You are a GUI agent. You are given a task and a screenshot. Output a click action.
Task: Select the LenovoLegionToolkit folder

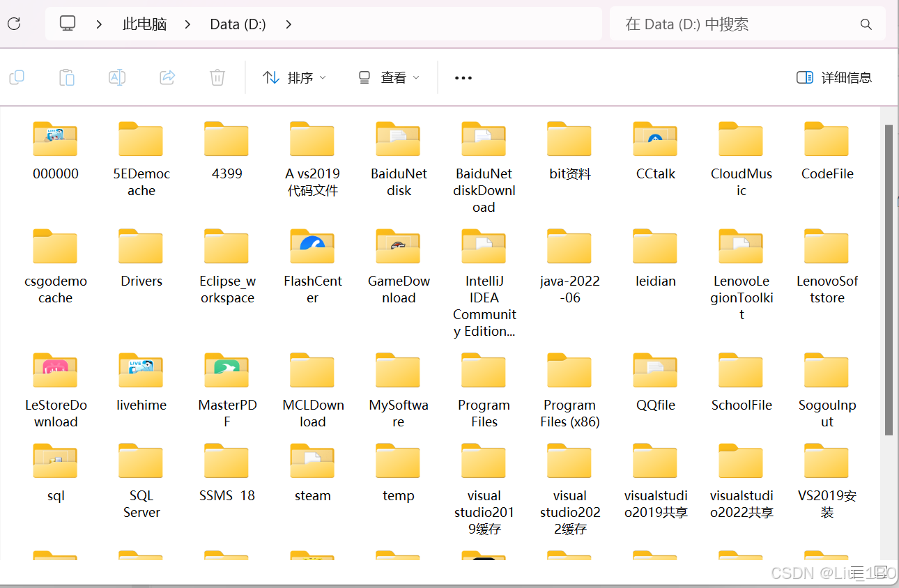coord(742,274)
